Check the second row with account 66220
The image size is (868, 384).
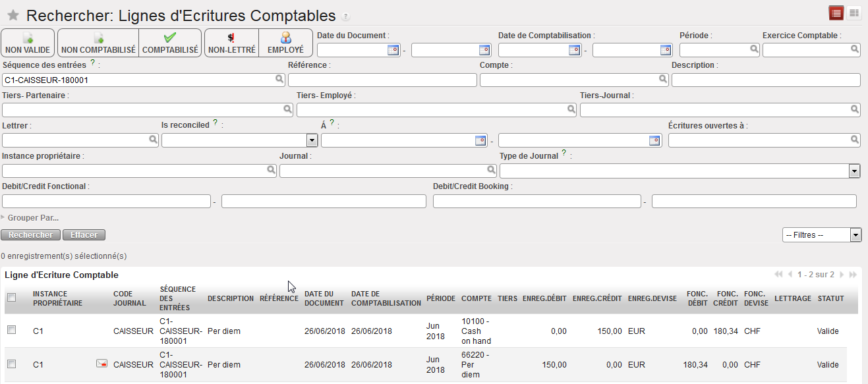coord(11,364)
